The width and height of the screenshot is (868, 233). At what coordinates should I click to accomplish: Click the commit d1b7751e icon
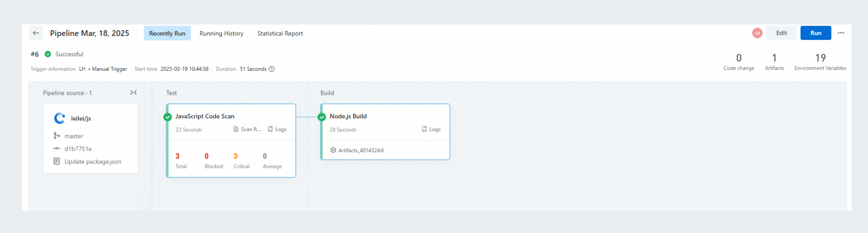point(57,149)
